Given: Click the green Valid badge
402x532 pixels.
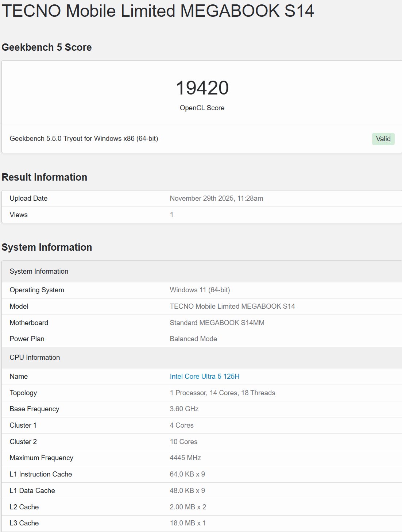Looking at the screenshot, I should pos(383,139).
